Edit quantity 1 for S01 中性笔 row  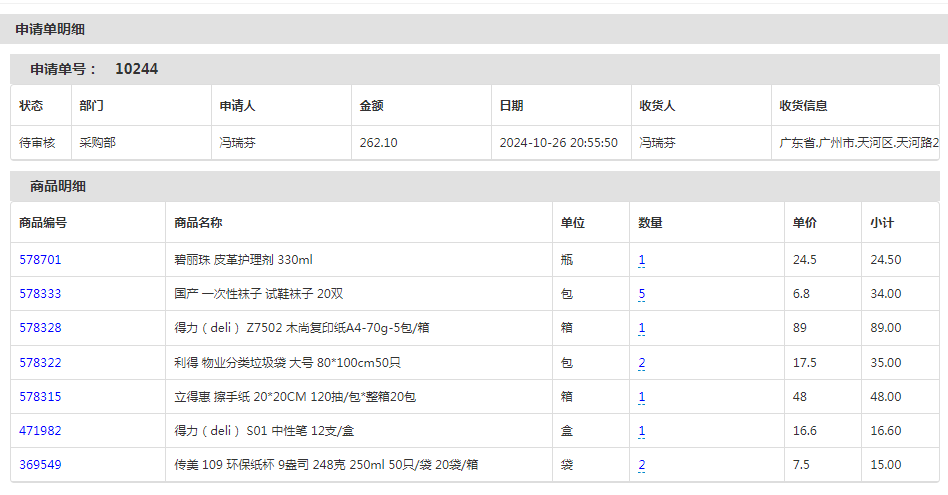point(641,430)
